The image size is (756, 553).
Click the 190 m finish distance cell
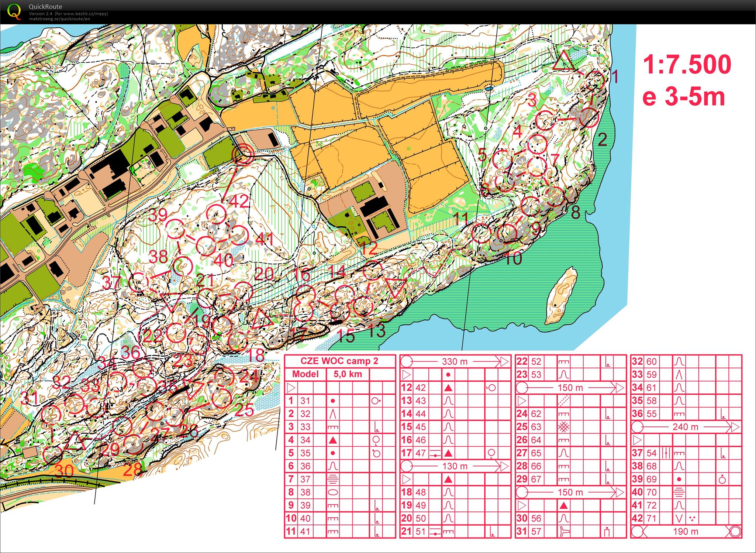686,532
